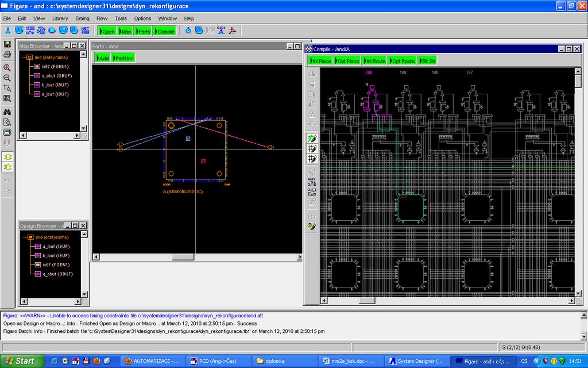The height and width of the screenshot is (368, 588).
Task: Toggle the upper yellow component icon in sidebar
Action: click(x=7, y=156)
